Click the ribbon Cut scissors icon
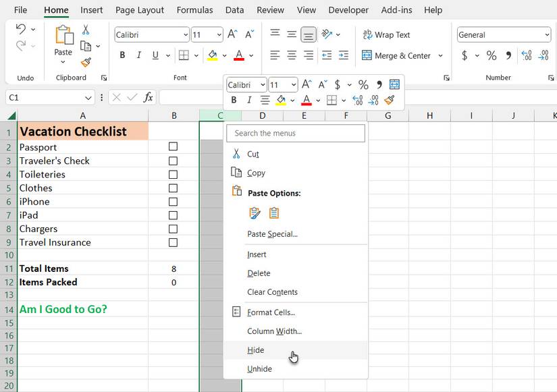Screen dimensions: 557x392 pyautogui.click(x=86, y=30)
